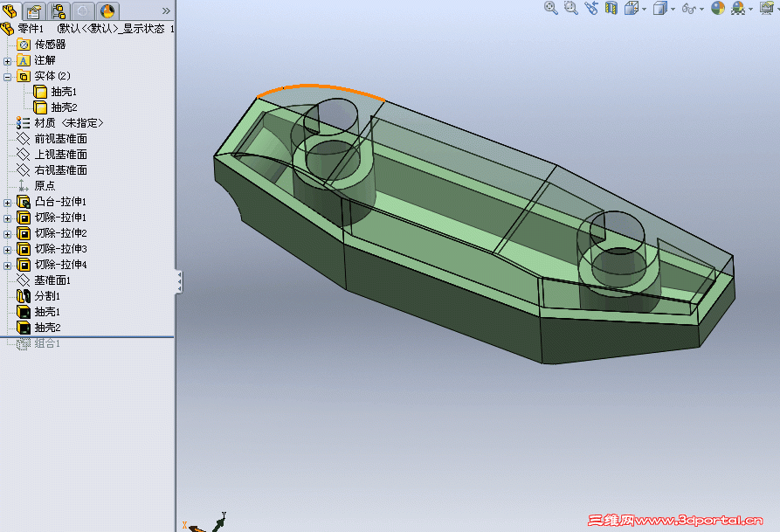The image size is (780, 532).
Task: Select body 抽壳2 under 实体
Action: (x=55, y=107)
